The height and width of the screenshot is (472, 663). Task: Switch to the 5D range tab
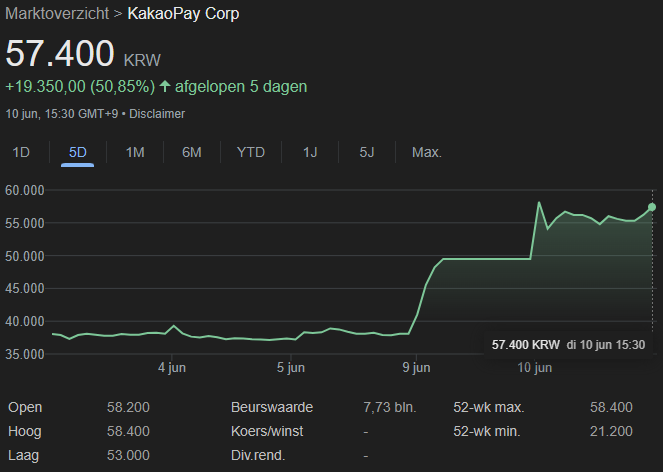point(77,152)
